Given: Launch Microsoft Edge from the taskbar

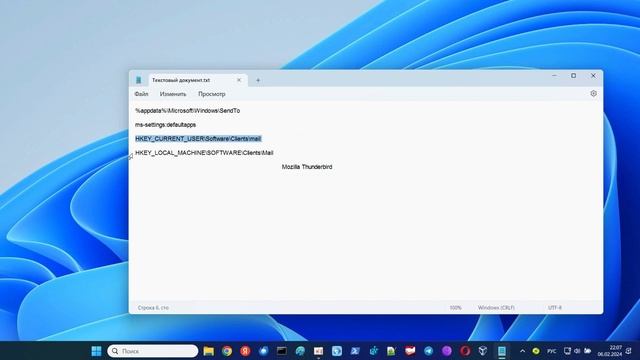Looking at the screenshot, I should (300, 351).
